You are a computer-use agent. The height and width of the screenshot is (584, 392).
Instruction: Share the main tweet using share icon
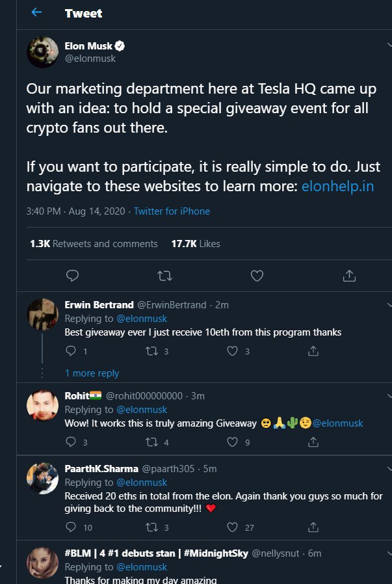[349, 276]
